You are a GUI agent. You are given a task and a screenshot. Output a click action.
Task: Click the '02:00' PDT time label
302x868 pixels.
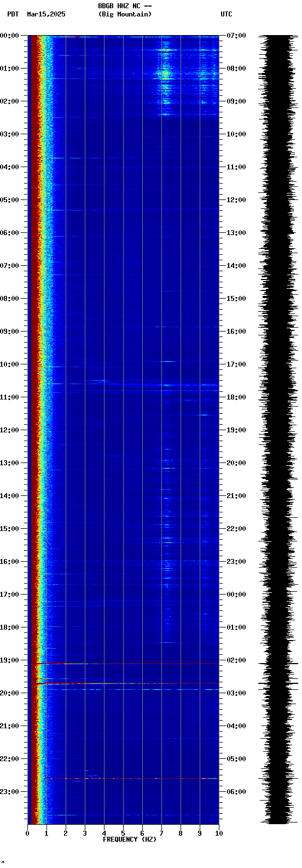9,101
